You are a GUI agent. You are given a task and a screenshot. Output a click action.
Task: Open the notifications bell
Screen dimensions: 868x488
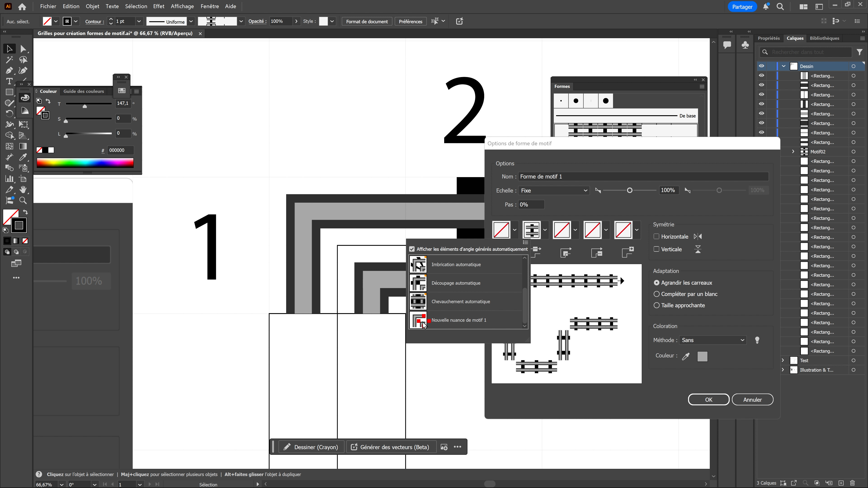tap(766, 6)
